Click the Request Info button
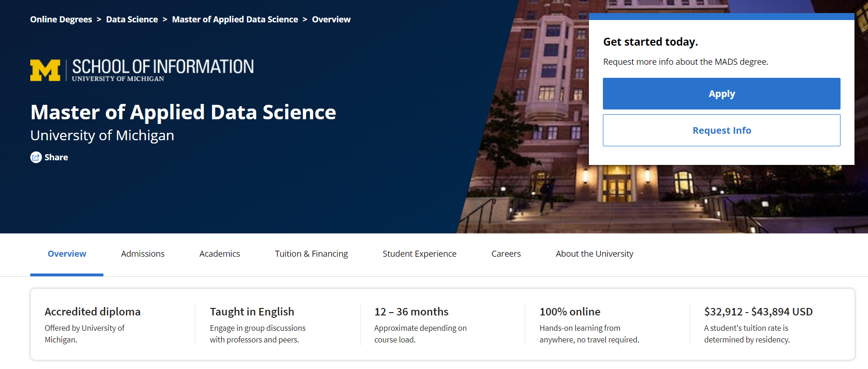868x369 pixels. [x=721, y=130]
